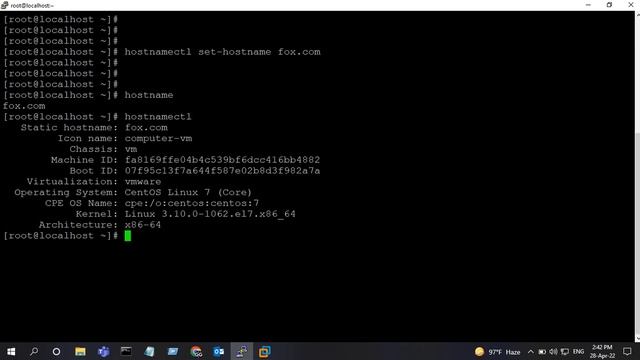Click the terminal scrollbar thumb

tap(637, 234)
